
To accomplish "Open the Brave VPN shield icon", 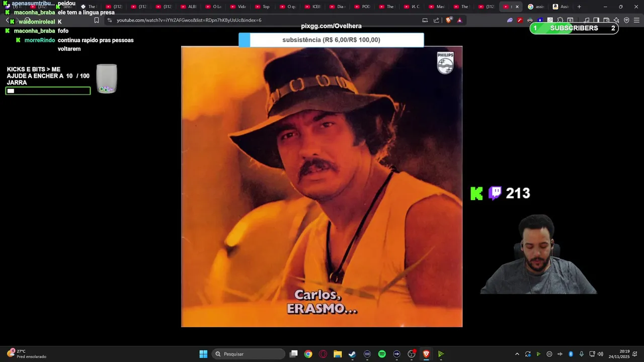I will (x=626, y=20).
